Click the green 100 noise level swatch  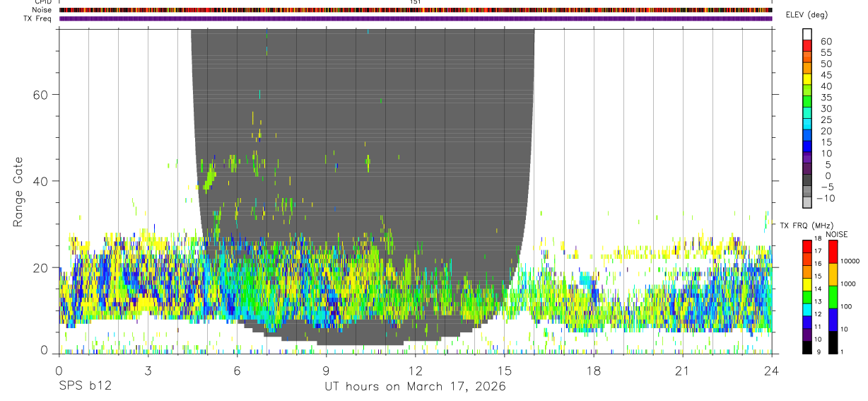(x=831, y=297)
